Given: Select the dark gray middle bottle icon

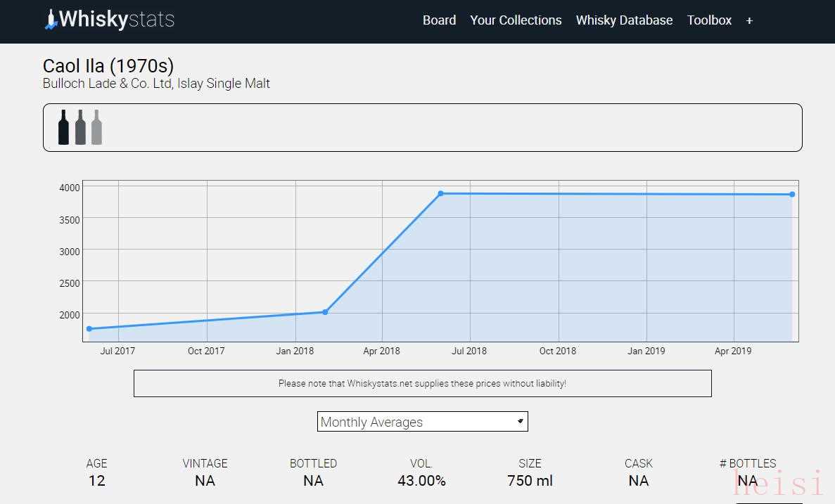Looking at the screenshot, I should 80,127.
